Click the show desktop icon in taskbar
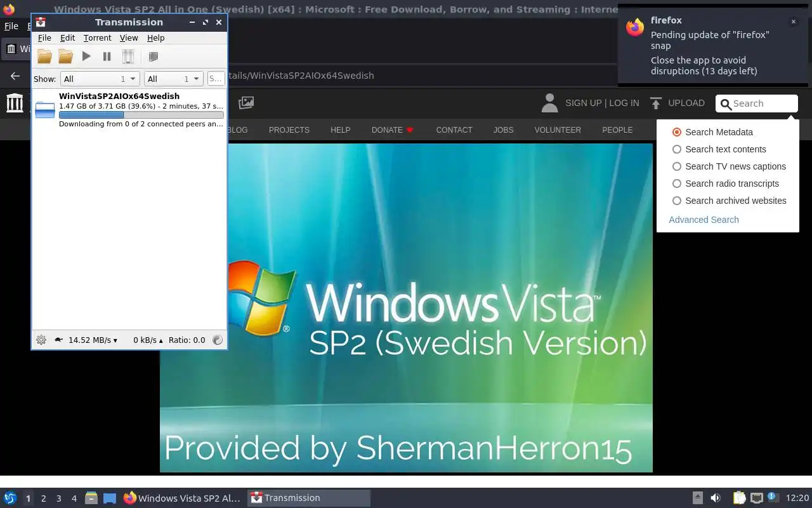The width and height of the screenshot is (812, 508). pos(109,498)
